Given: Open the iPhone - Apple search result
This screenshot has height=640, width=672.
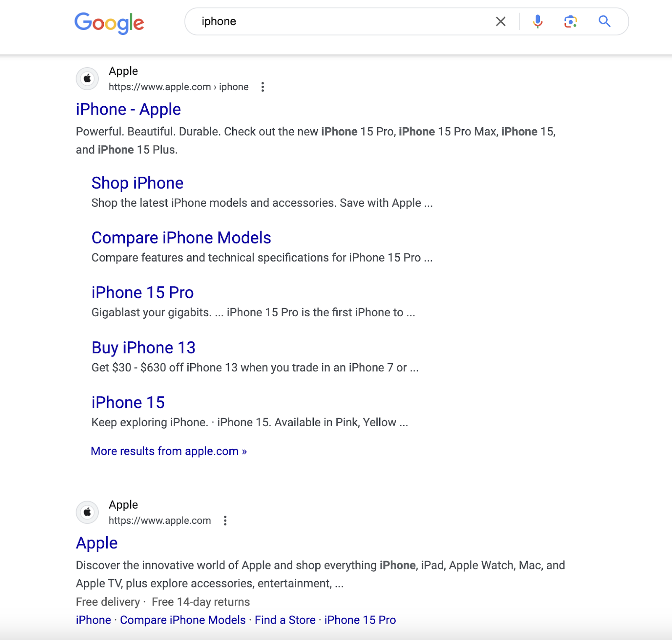Looking at the screenshot, I should tap(128, 109).
